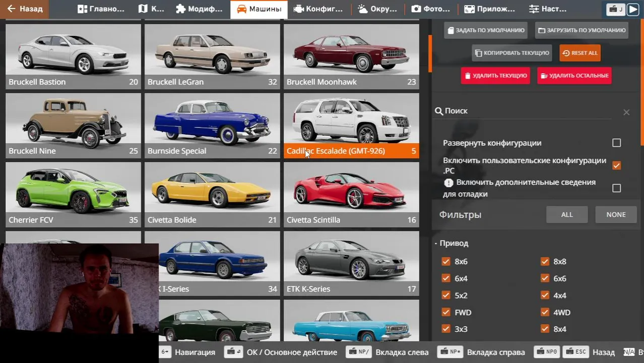
Task: Click the play resume icon
Action: (632, 9)
